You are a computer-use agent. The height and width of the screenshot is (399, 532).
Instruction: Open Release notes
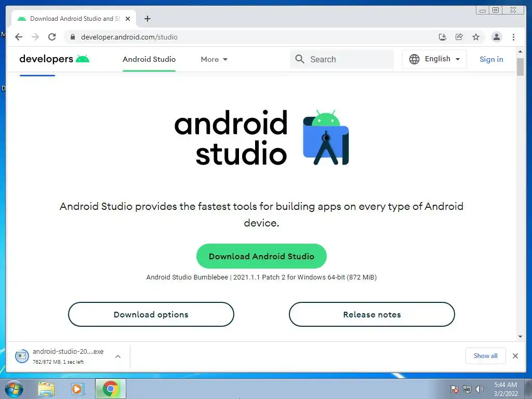[372, 314]
